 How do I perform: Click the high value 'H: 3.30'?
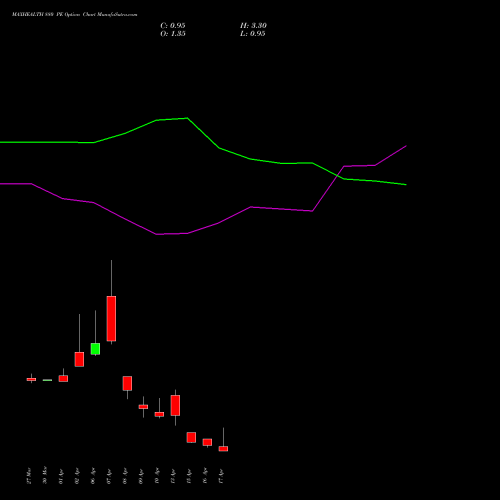pos(253,26)
